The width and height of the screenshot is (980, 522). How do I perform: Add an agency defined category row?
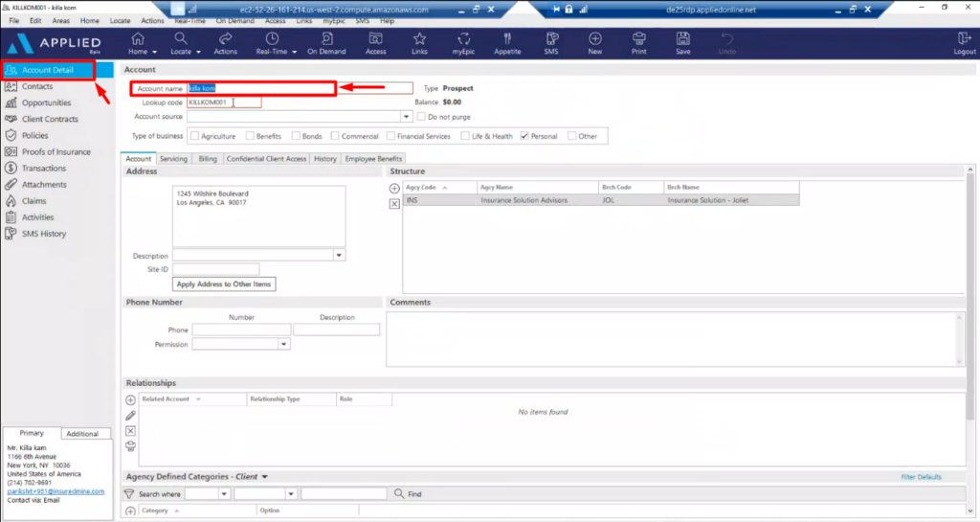pyautogui.click(x=130, y=511)
